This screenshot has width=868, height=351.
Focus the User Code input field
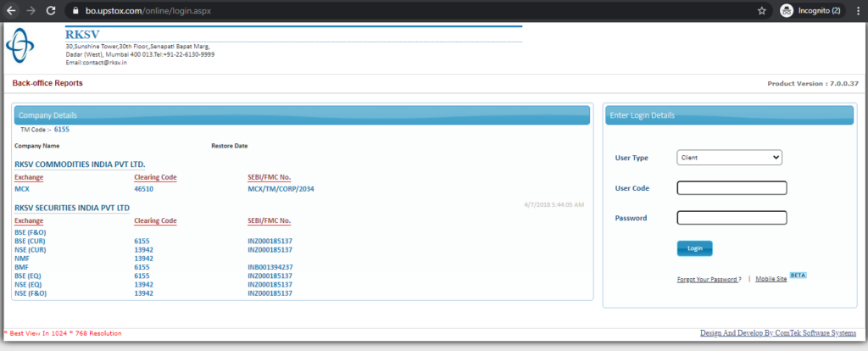732,188
